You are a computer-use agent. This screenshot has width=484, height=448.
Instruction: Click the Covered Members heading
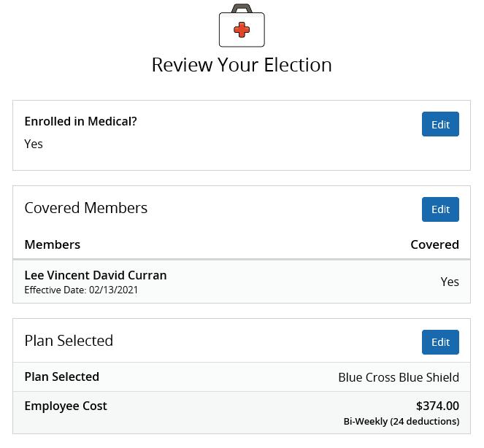tap(86, 208)
